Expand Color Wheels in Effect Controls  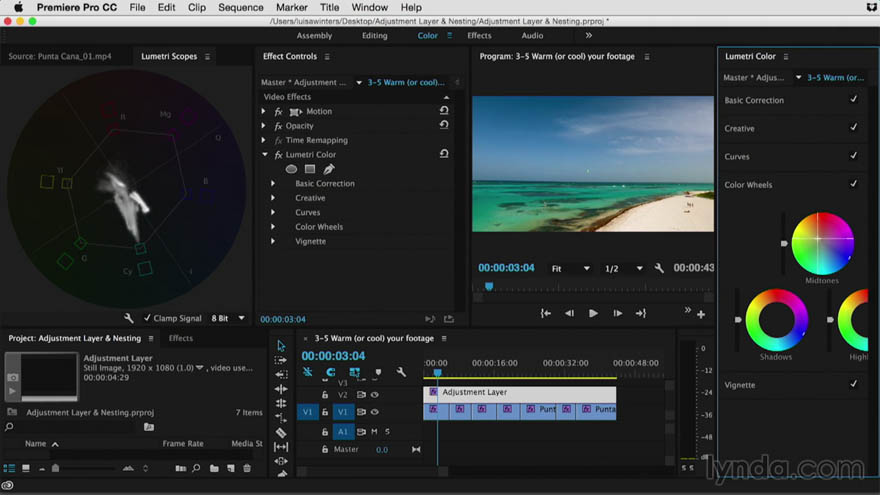coord(273,226)
